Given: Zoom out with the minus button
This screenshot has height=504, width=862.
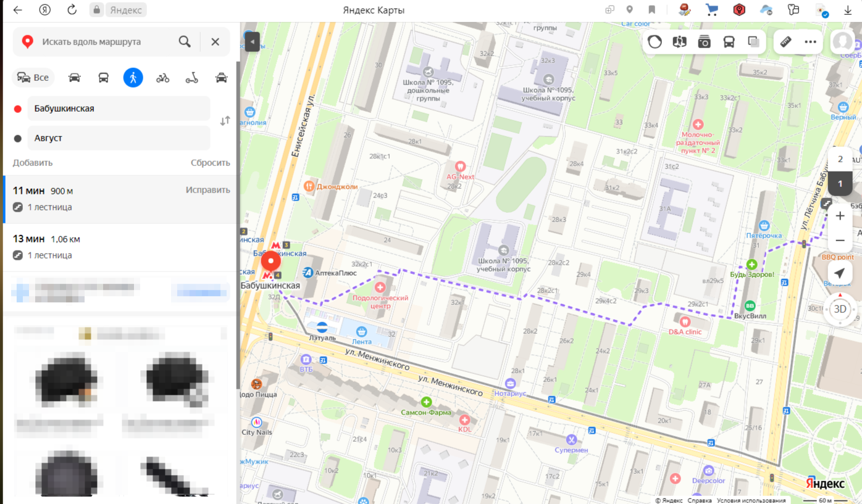Looking at the screenshot, I should point(840,240).
